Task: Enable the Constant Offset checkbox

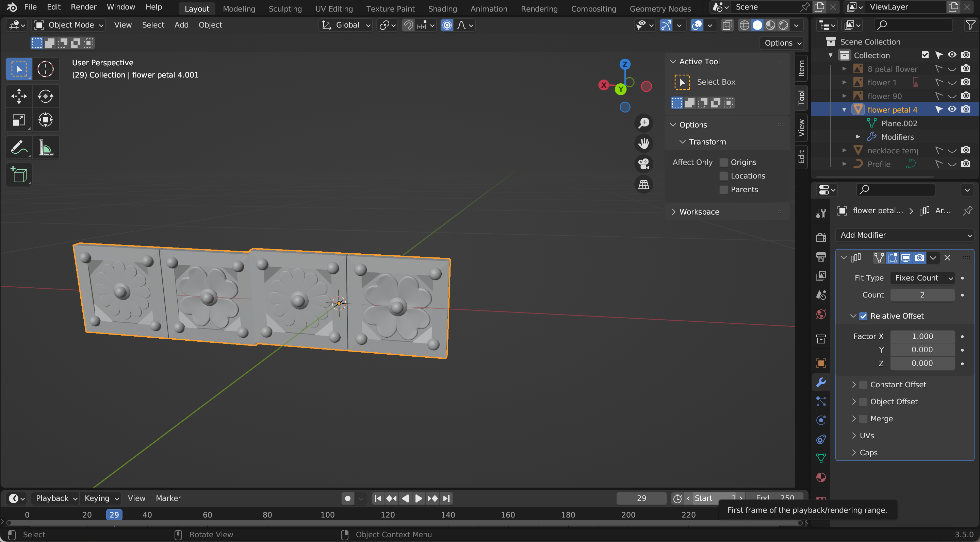Action: (x=863, y=385)
